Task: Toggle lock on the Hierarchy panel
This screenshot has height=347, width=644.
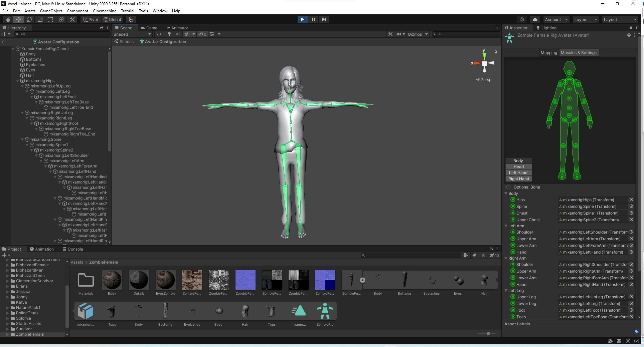Action: point(102,28)
